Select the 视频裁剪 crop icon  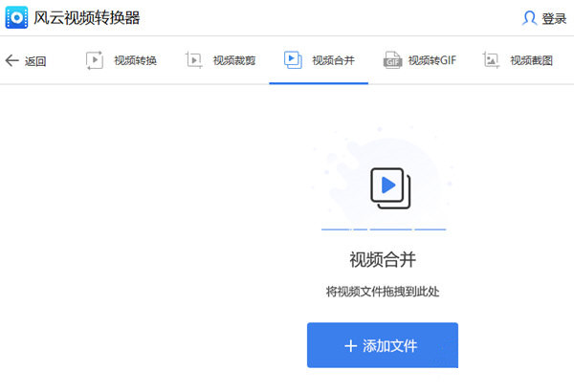click(194, 60)
